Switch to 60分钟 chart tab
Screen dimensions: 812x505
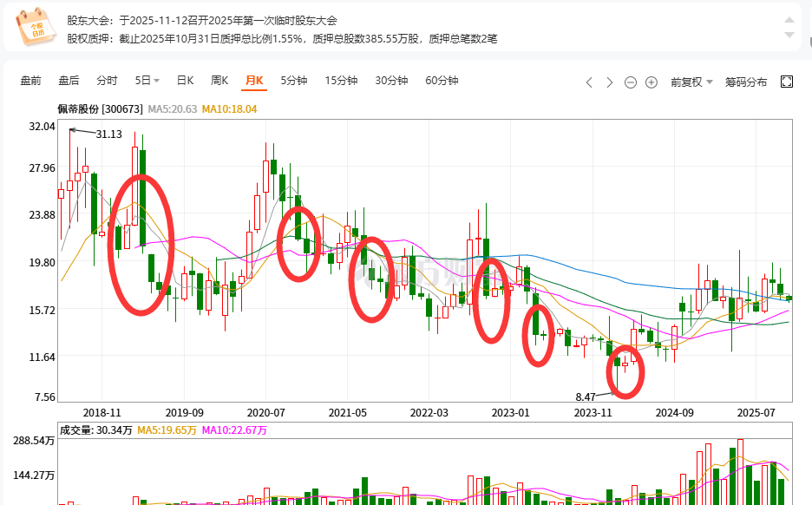(442, 81)
